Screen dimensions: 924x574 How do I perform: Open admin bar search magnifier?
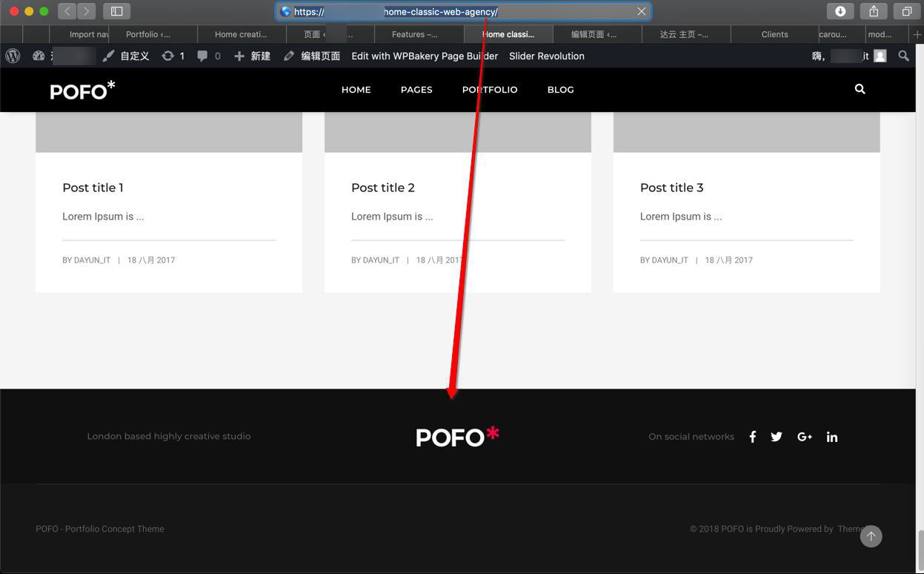(903, 56)
